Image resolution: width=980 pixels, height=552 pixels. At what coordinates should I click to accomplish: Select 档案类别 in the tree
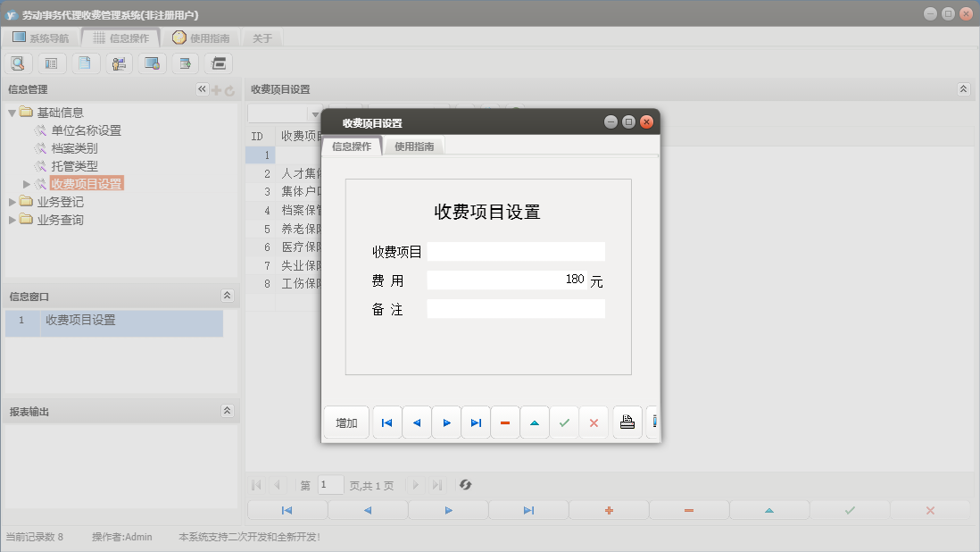point(74,148)
